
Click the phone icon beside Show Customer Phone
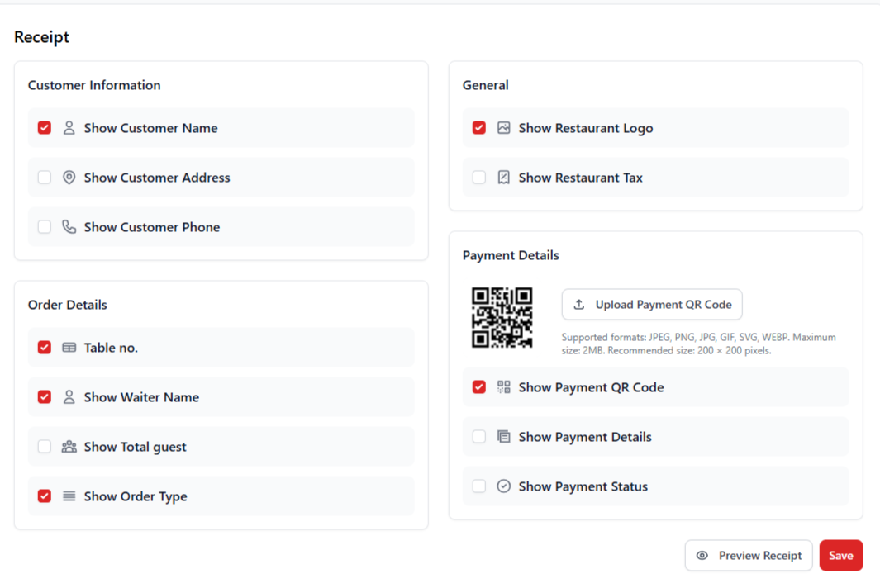pos(69,226)
